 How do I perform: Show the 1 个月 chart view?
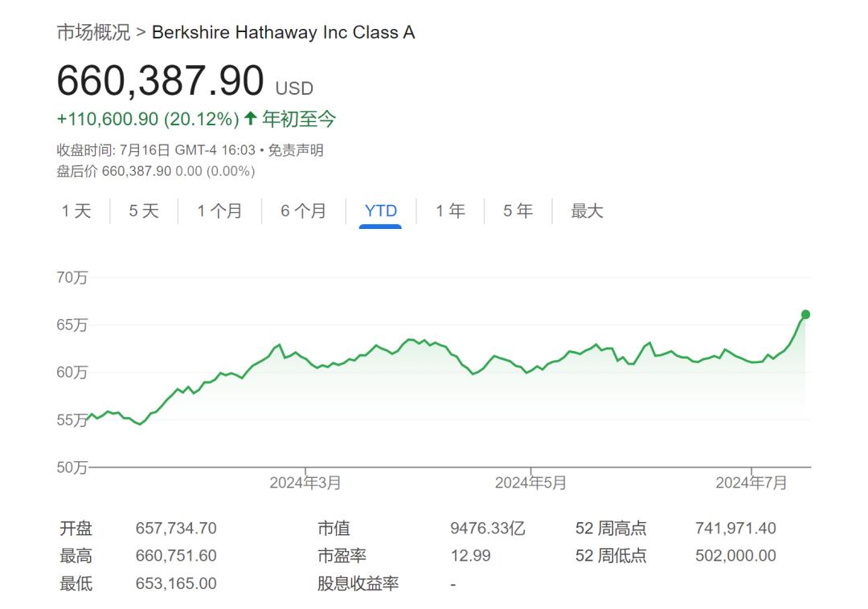219,211
